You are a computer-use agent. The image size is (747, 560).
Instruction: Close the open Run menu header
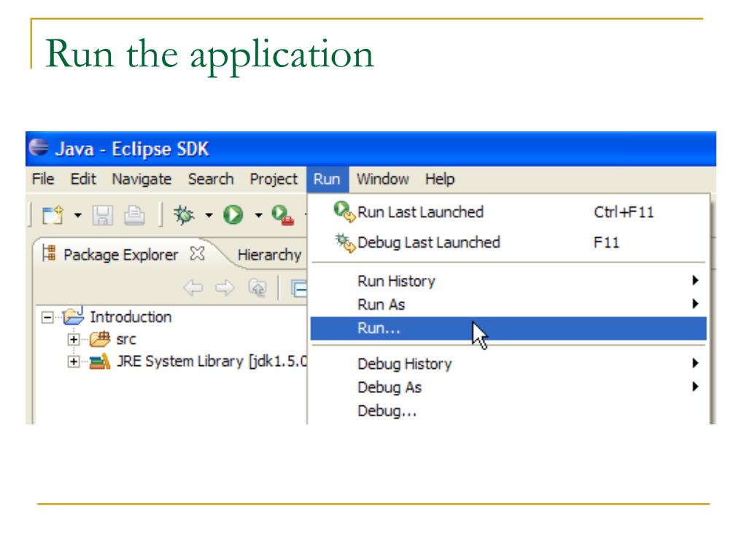tap(328, 179)
